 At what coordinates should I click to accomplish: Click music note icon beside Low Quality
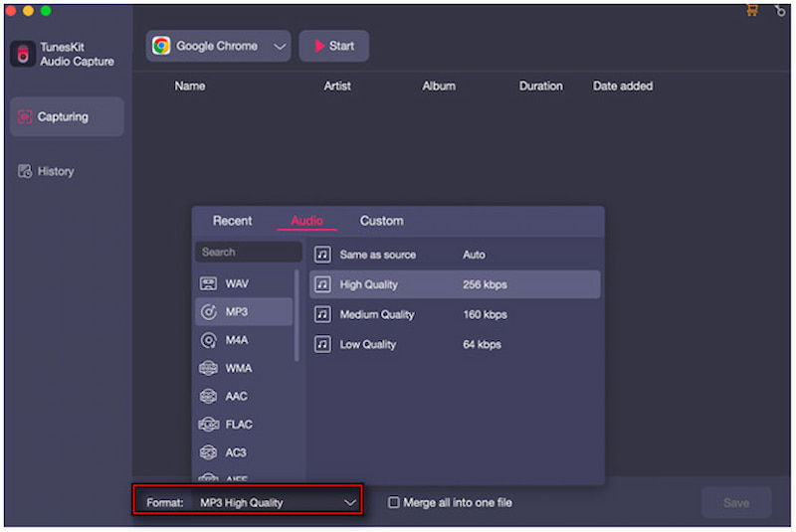[322, 344]
